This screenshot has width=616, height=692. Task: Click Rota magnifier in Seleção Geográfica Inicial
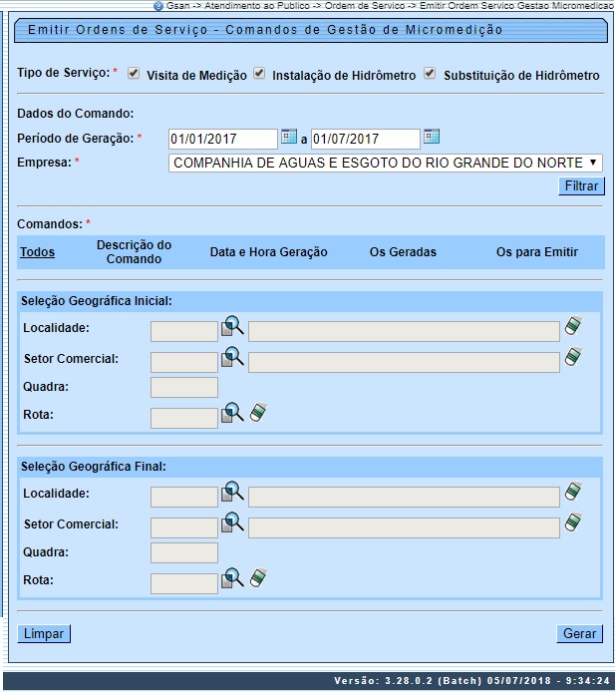[x=232, y=413]
